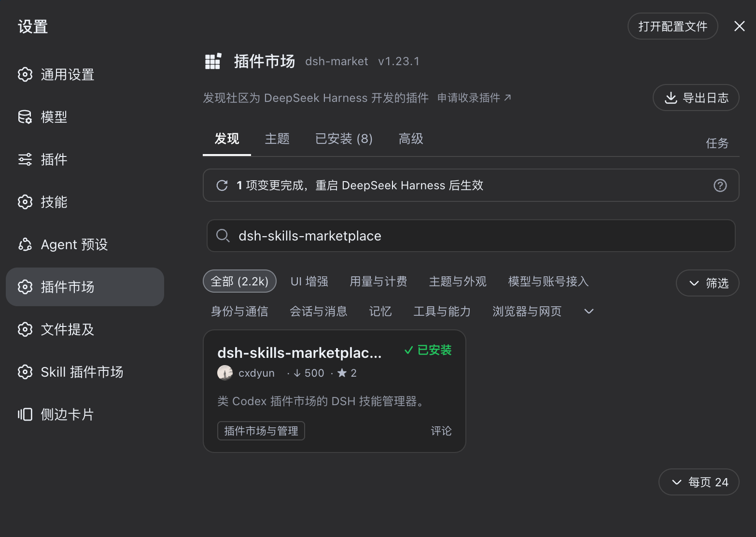Click the File mentions gear icon
The width and height of the screenshot is (756, 537).
pos(25,329)
